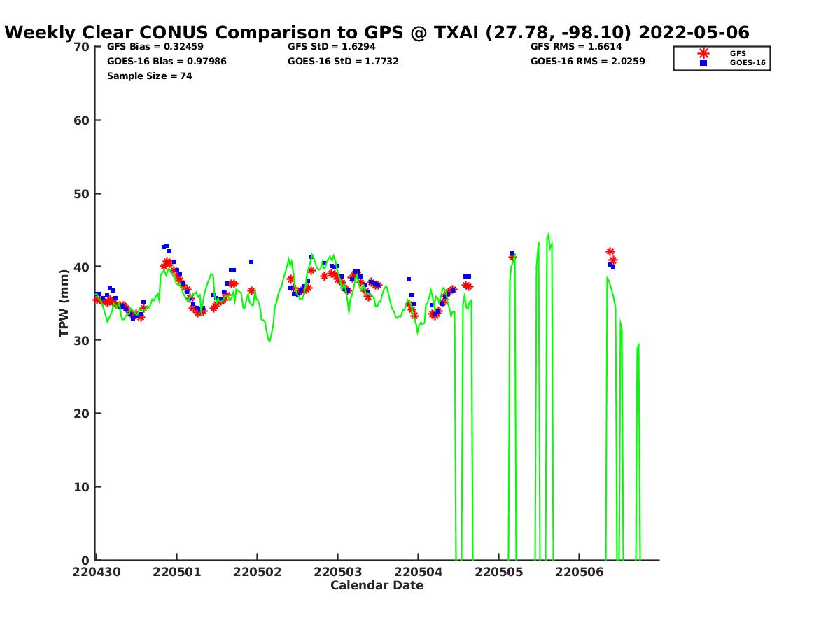Click the 220430 x-axis tick label

pos(97,572)
